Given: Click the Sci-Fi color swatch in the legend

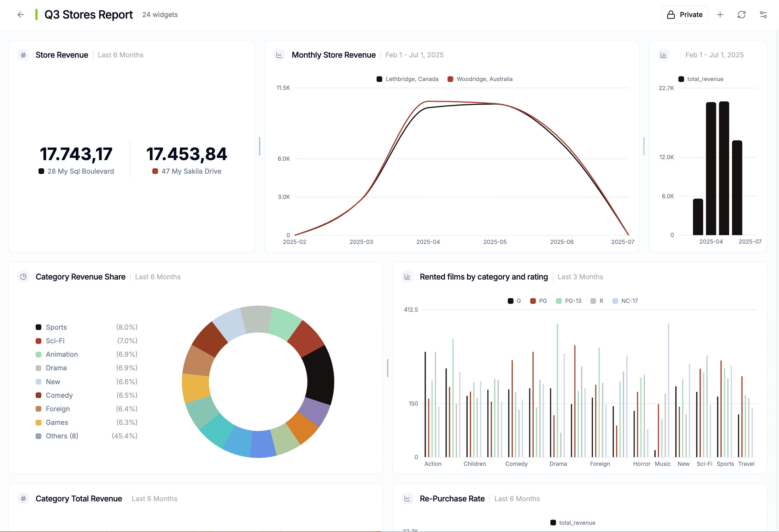Looking at the screenshot, I should tap(38, 341).
